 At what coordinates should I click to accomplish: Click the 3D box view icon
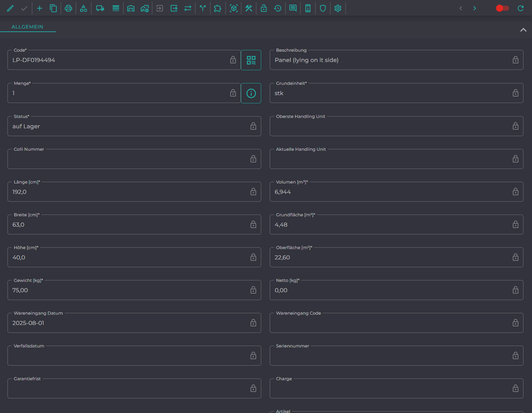(234, 8)
